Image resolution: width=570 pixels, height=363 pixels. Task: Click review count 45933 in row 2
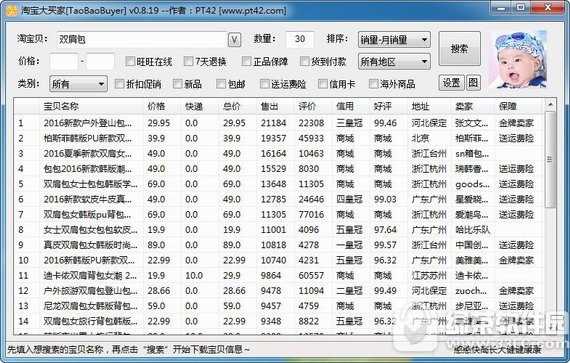click(x=311, y=138)
